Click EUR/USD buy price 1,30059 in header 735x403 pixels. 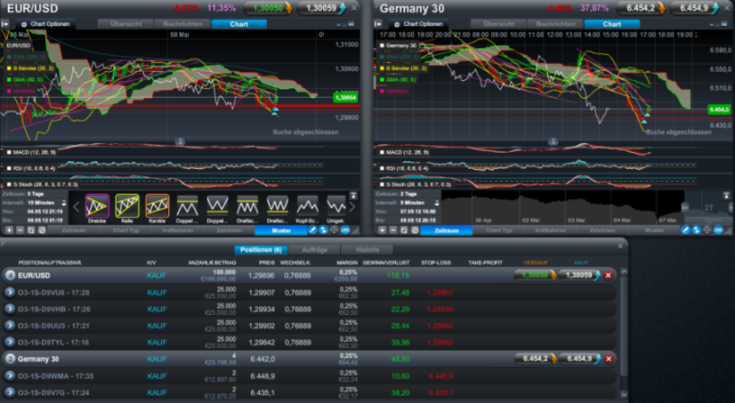[322, 8]
